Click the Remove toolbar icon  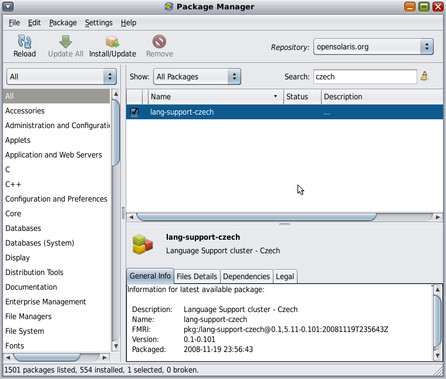159,42
